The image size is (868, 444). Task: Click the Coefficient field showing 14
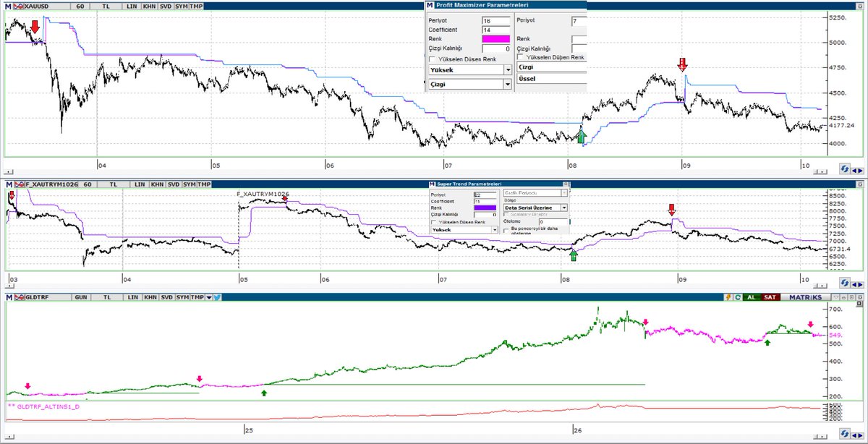coord(495,30)
